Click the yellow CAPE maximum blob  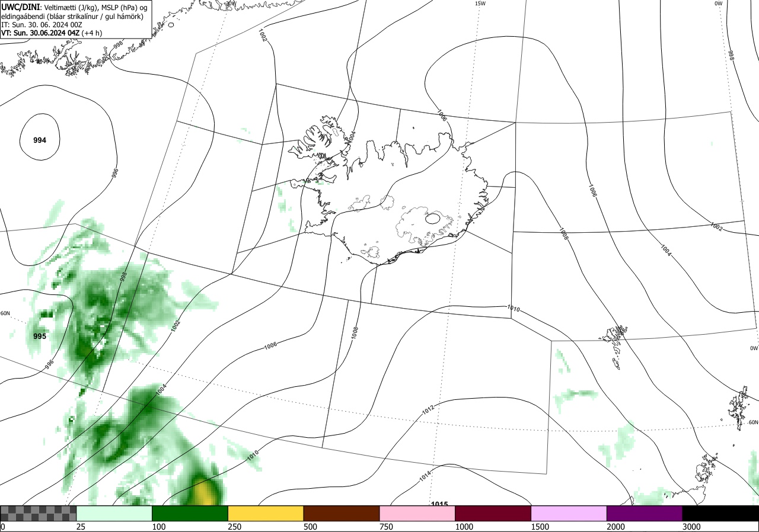205,491
